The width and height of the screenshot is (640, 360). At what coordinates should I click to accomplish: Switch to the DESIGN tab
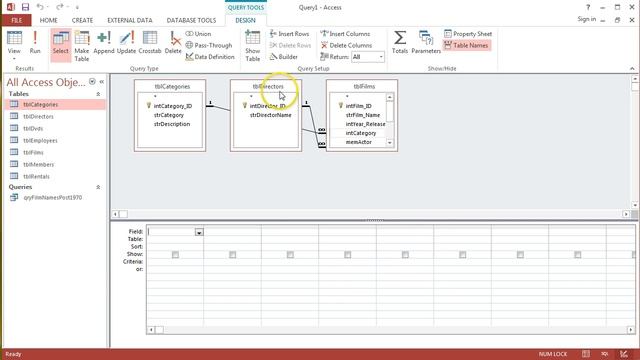[245, 20]
